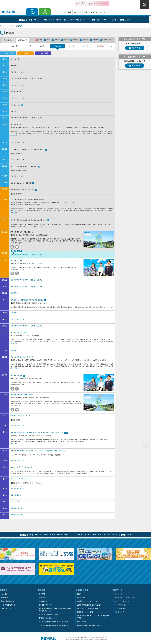Open website globe icon for 17:35 きょうとDays

(12, 273)
